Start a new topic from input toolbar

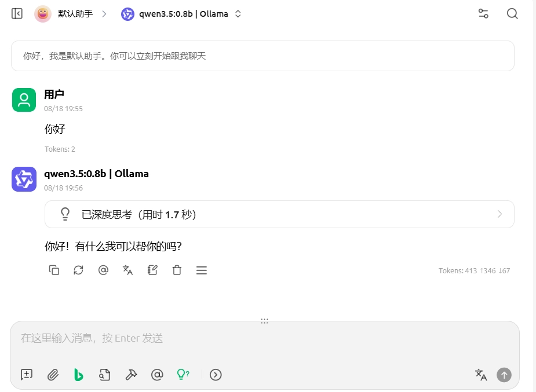(x=27, y=375)
